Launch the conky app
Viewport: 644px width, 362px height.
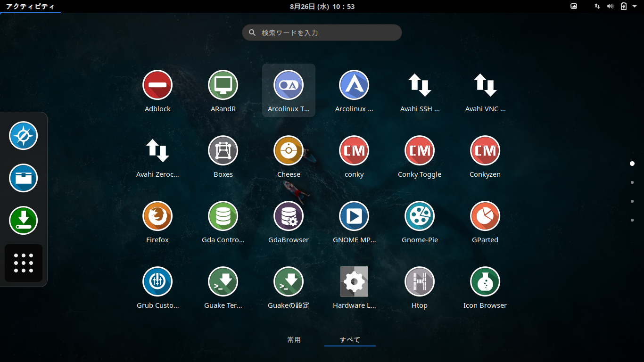pyautogui.click(x=354, y=151)
